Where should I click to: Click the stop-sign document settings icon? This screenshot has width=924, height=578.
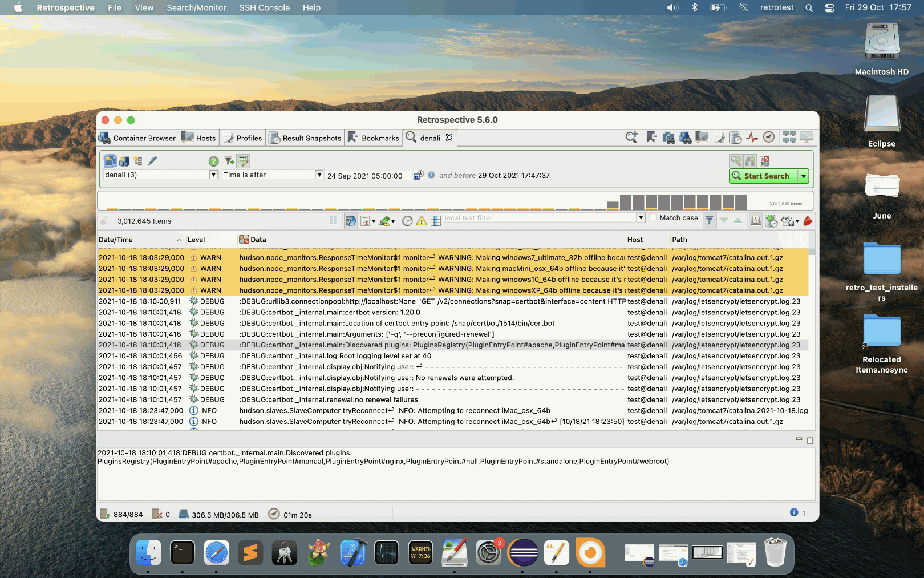(x=765, y=161)
